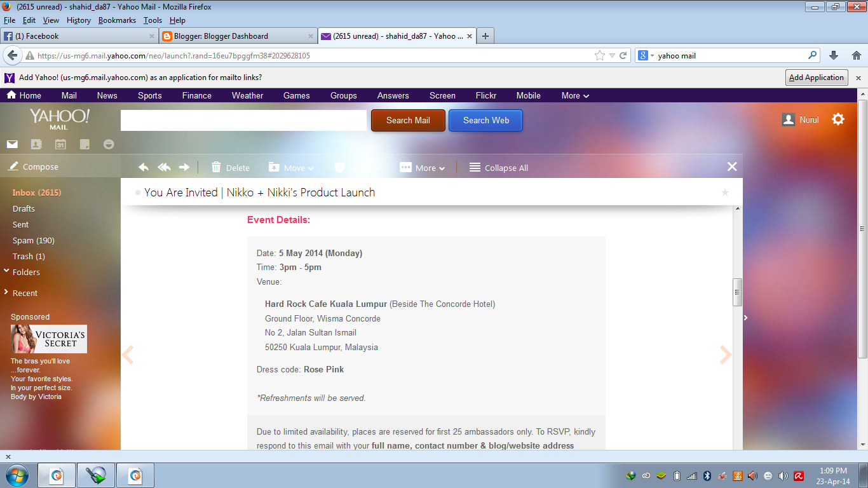
Task: Click the email body scrollbar thumb
Action: pyautogui.click(x=737, y=292)
